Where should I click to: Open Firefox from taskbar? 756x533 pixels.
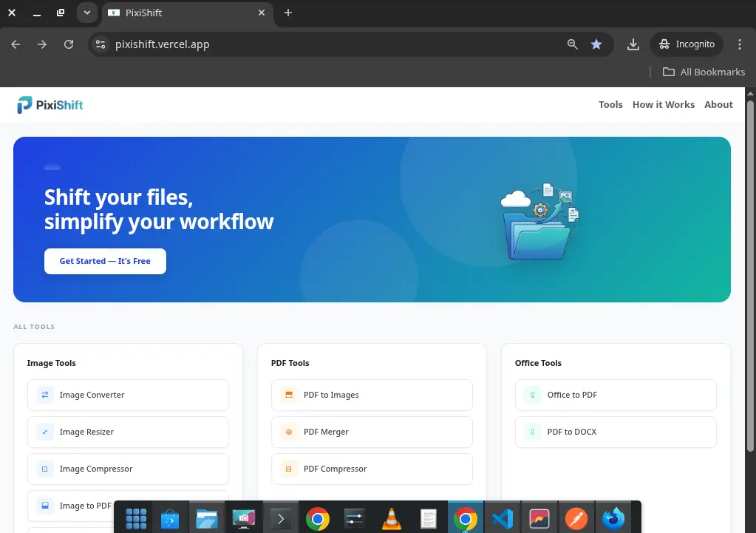(x=613, y=519)
